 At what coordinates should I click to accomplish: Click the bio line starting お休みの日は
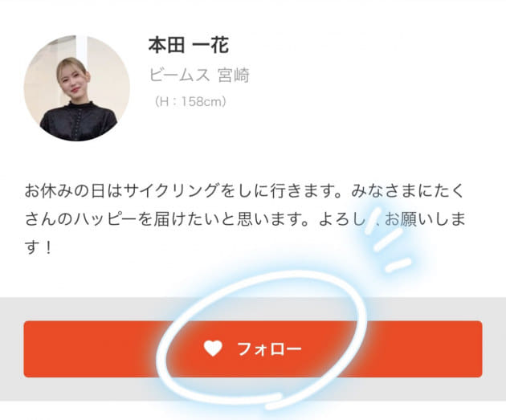(244, 190)
